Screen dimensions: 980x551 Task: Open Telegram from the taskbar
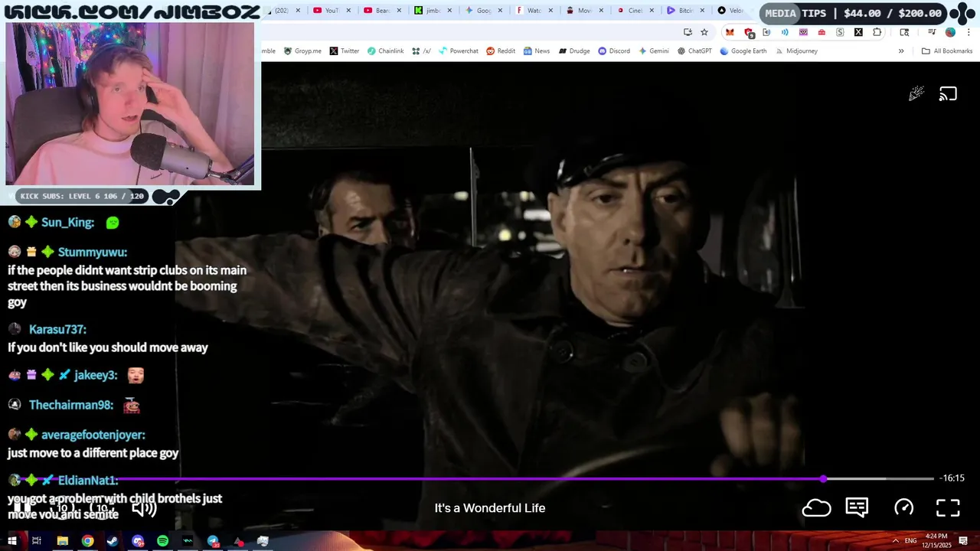pos(213,541)
